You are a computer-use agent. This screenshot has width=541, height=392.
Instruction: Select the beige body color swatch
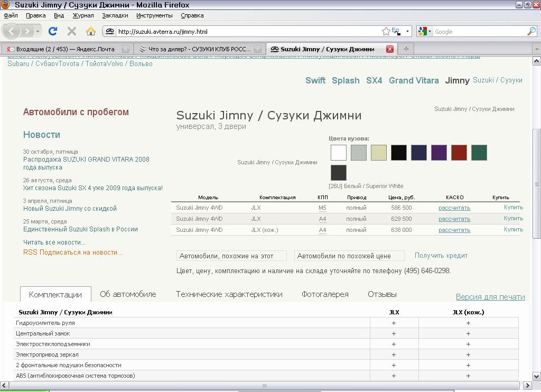pos(379,153)
